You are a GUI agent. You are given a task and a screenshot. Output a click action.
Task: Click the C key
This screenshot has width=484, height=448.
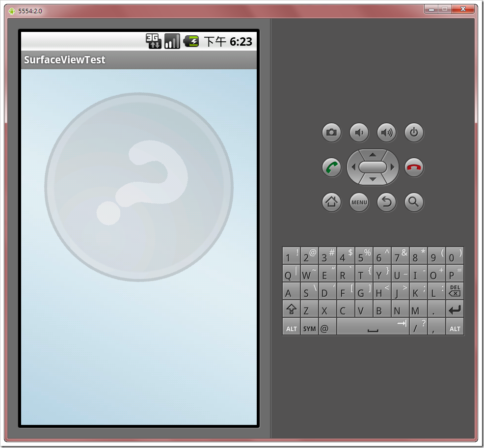point(346,309)
